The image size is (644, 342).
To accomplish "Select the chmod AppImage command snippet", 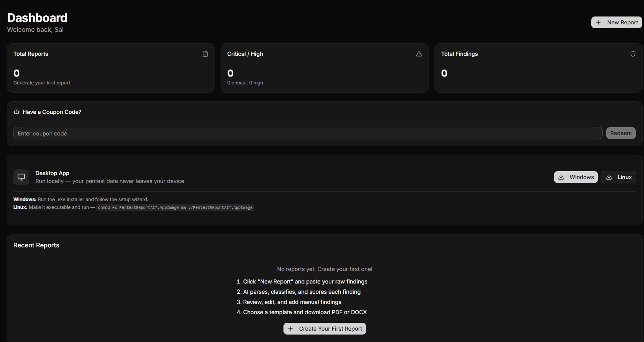I will pyautogui.click(x=175, y=207).
